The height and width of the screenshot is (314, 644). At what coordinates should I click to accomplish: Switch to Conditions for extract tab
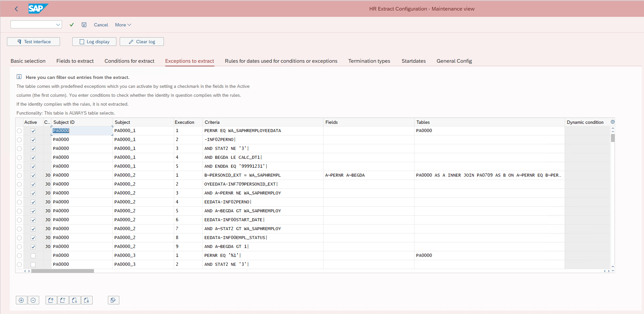pos(129,61)
